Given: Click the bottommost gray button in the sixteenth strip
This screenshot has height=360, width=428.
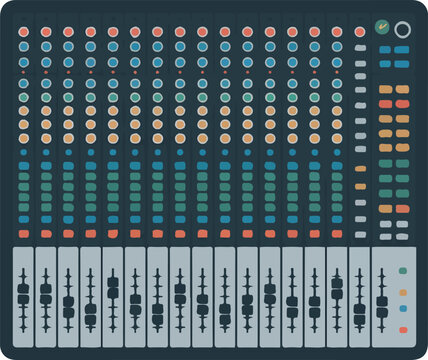Looking at the screenshot, I should 360,235.
